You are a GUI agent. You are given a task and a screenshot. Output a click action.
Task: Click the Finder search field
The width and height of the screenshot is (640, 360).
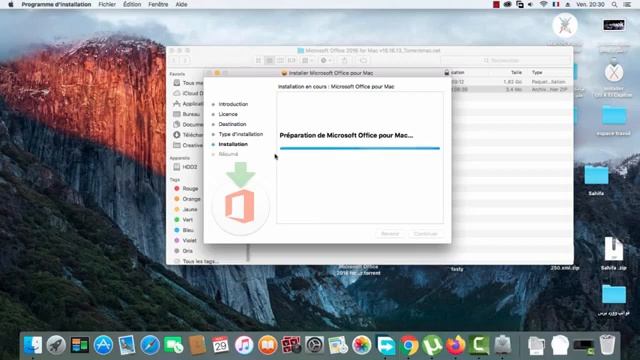pos(505,60)
